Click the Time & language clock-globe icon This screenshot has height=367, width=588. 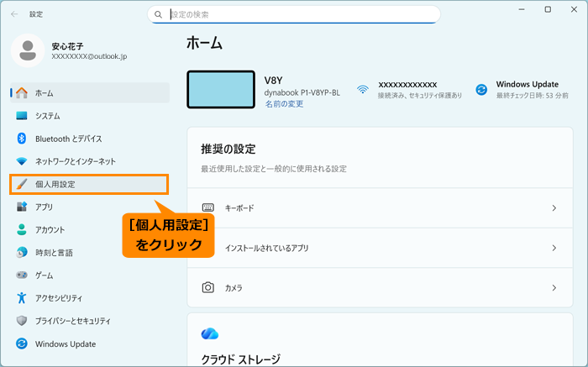point(22,252)
